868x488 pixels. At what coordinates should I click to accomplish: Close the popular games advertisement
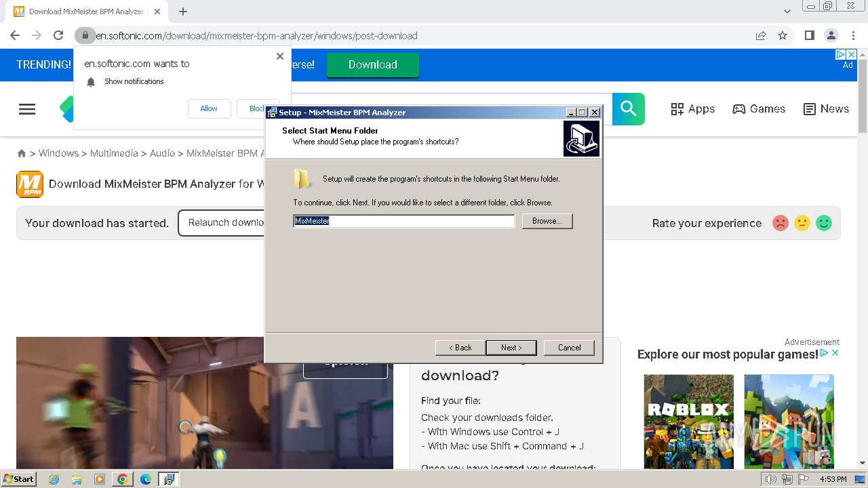pos(835,353)
